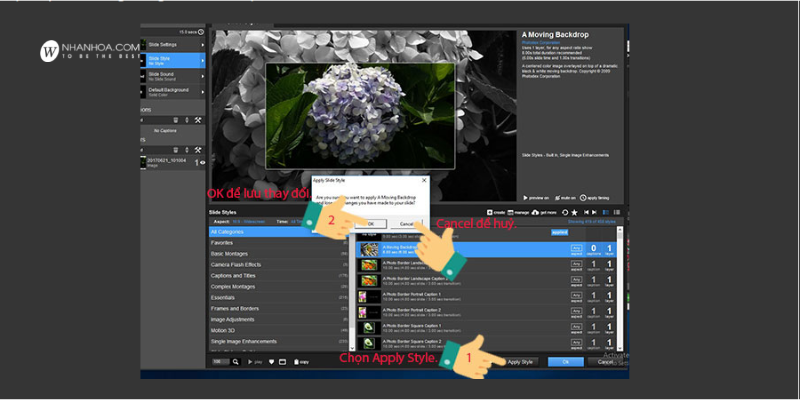
Task: Open the tools icon in Captions toolbar
Action: point(198,120)
